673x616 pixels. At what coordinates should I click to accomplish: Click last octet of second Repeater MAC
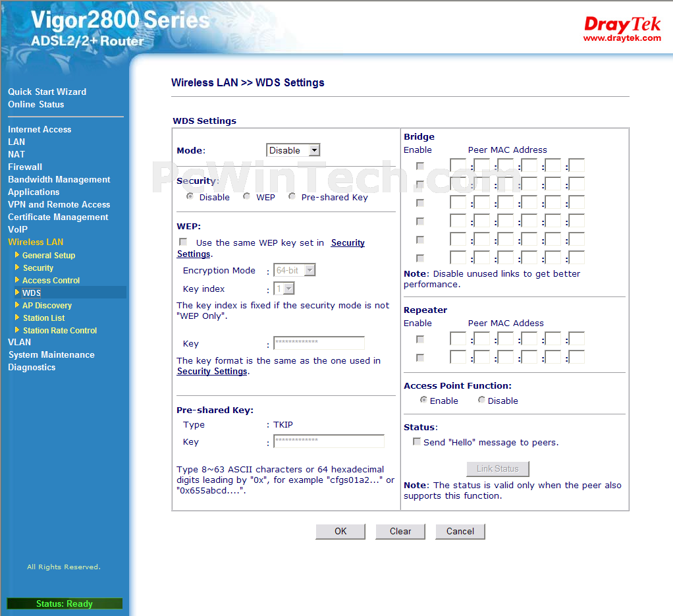tap(576, 357)
